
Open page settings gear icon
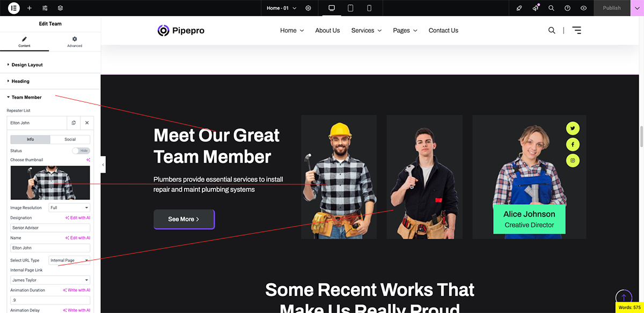[x=308, y=8]
